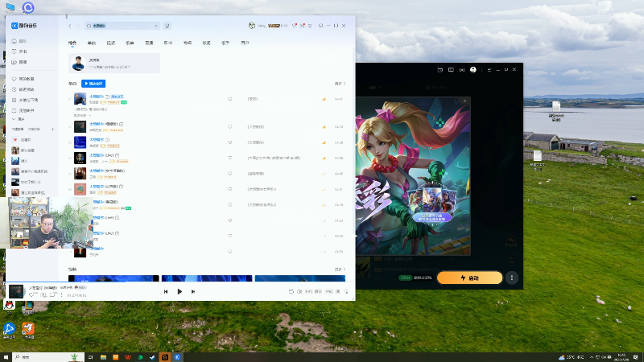Like the first song result (04:47)
Image resolution: width=644 pixels, height=362 pixels.
tap(230, 99)
